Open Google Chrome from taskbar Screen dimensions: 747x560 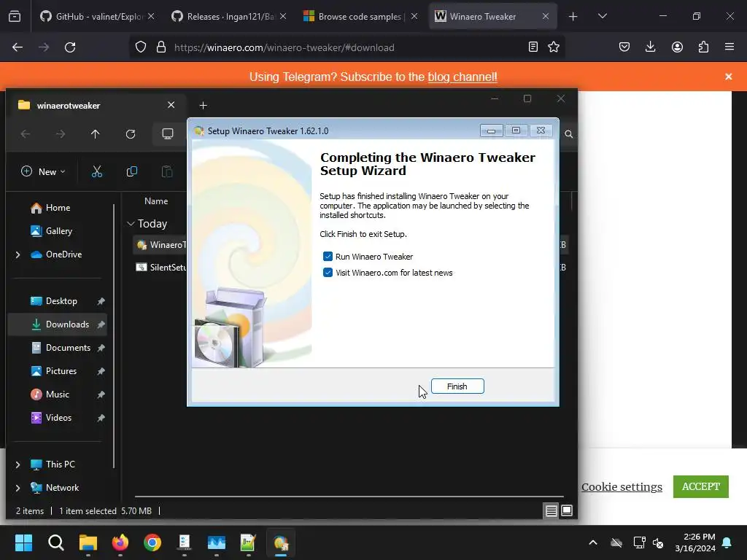tap(152, 542)
